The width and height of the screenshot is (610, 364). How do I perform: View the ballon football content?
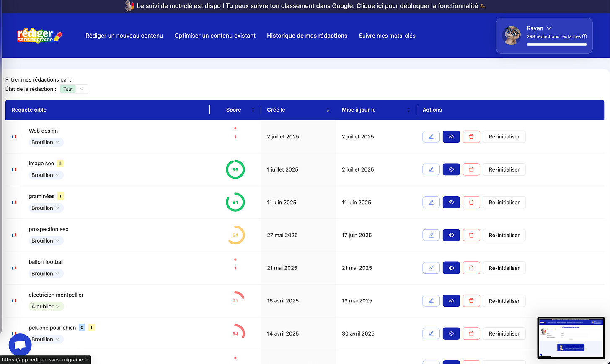pyautogui.click(x=451, y=268)
